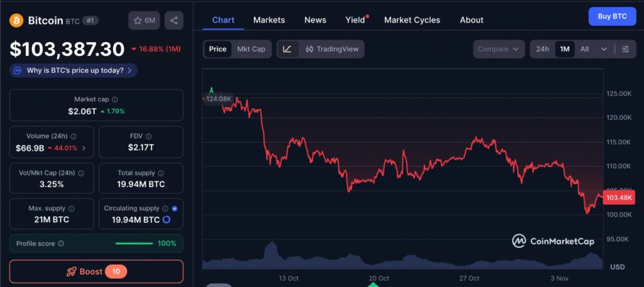Switch to the Chart tab
Viewport: 644px width, 287px height.
(223, 20)
